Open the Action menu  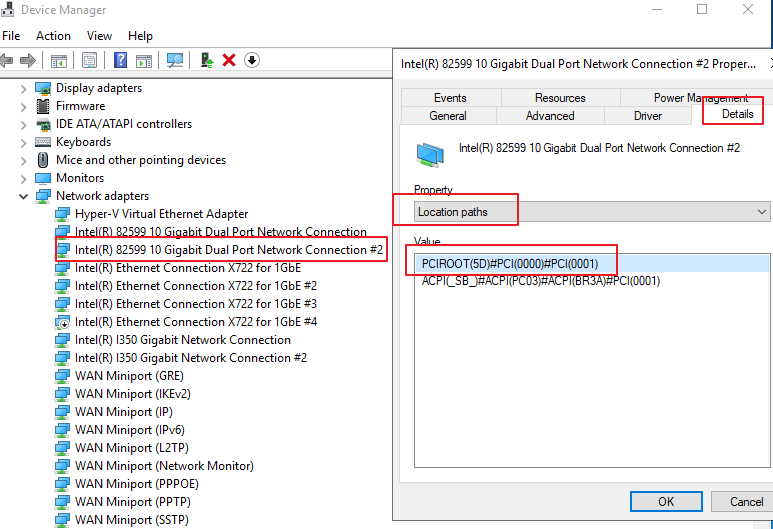(x=53, y=35)
